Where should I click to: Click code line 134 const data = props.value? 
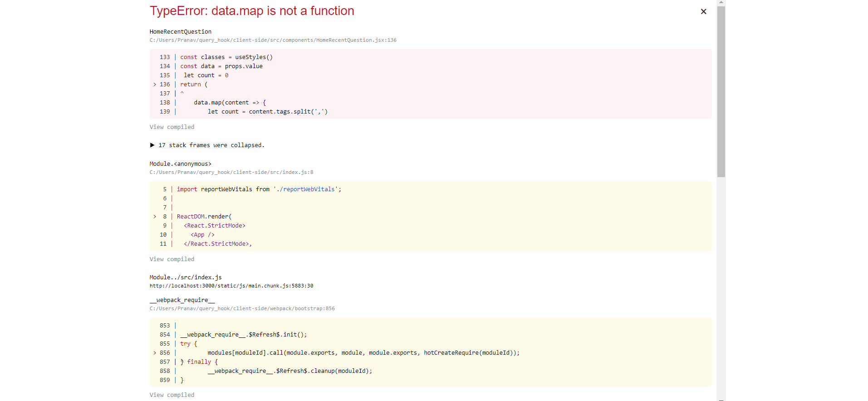pos(221,66)
